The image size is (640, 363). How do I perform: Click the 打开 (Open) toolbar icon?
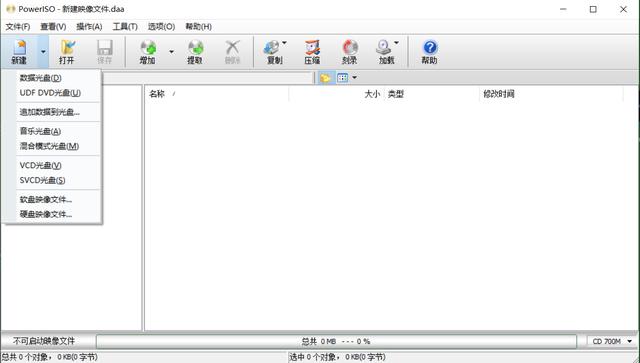[67, 52]
